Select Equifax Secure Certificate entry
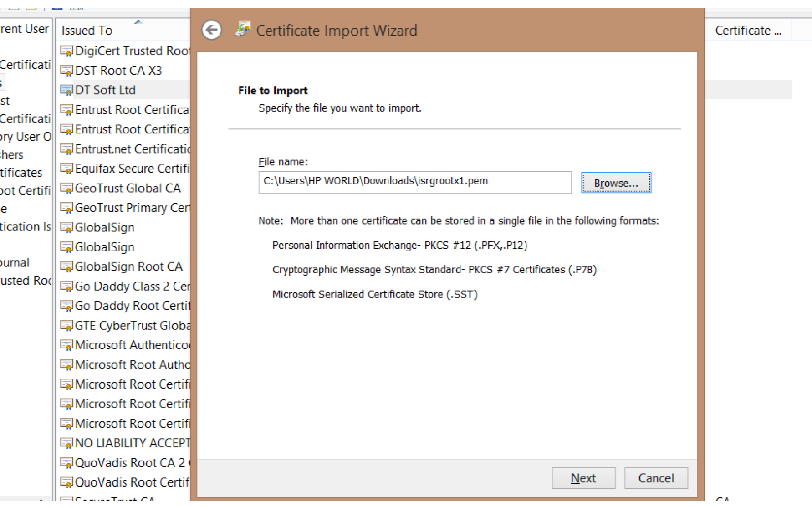The width and height of the screenshot is (812, 507). (132, 169)
